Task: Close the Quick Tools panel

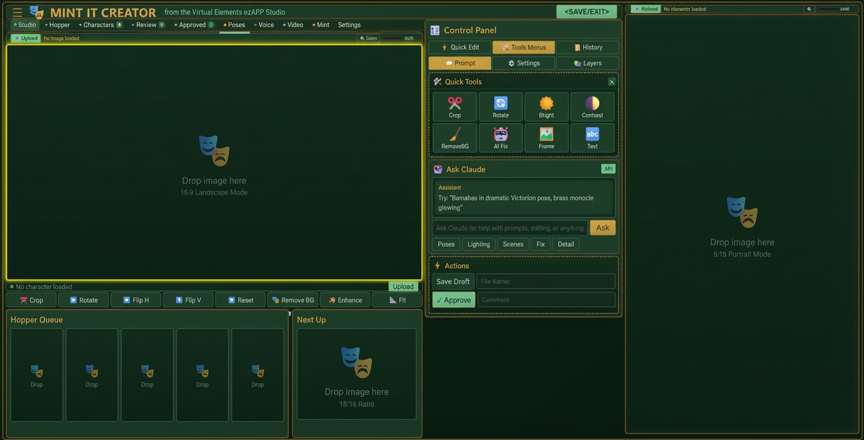Action: (612, 82)
